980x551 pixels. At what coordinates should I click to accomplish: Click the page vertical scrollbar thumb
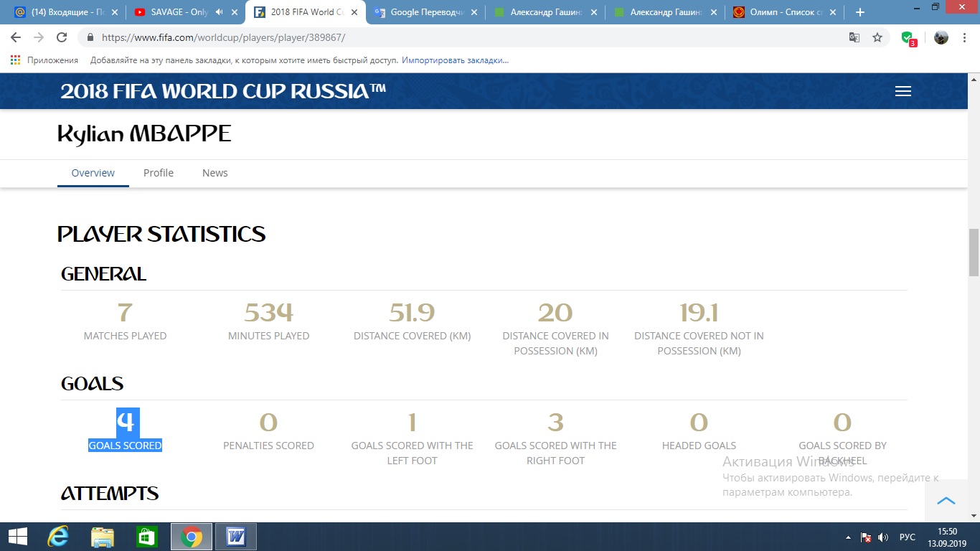click(974, 253)
